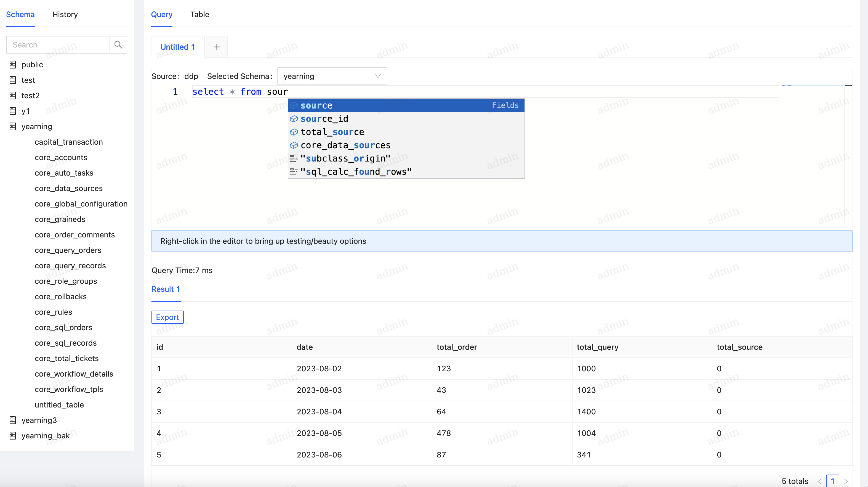The height and width of the screenshot is (487, 868).
Task: Click the add new query tab plus icon
Action: point(216,47)
